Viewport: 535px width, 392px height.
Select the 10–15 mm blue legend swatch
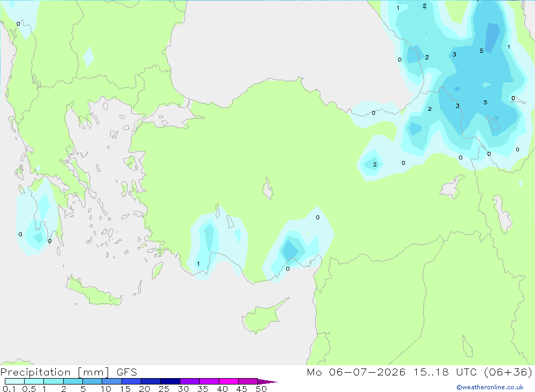click(112, 381)
